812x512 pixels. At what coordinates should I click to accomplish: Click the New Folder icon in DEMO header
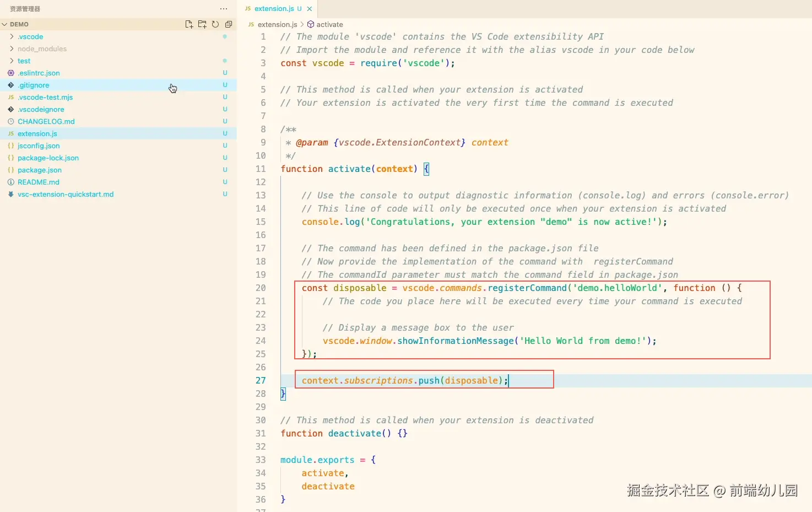point(202,24)
